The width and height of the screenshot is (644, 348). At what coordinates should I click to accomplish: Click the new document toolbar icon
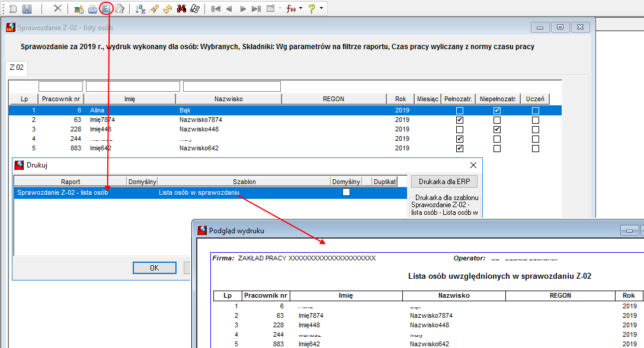tap(12, 9)
